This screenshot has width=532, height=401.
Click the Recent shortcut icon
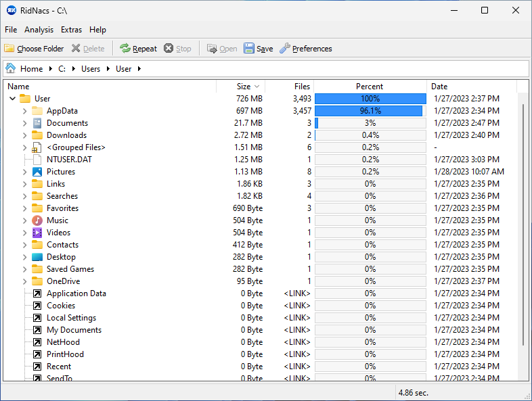click(37, 367)
